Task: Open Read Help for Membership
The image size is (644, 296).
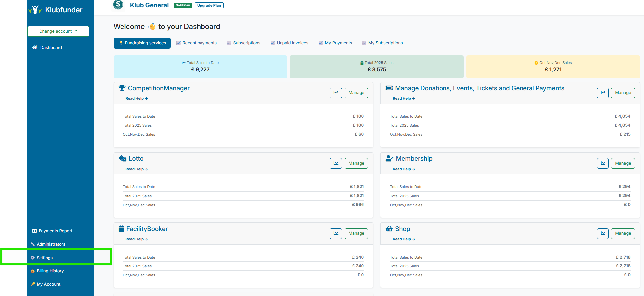Action: (x=404, y=169)
